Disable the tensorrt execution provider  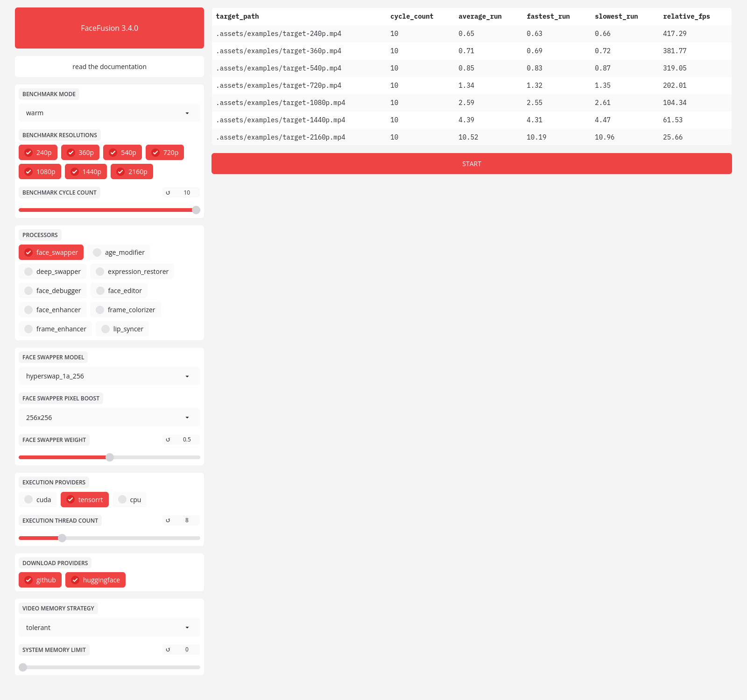(x=85, y=500)
